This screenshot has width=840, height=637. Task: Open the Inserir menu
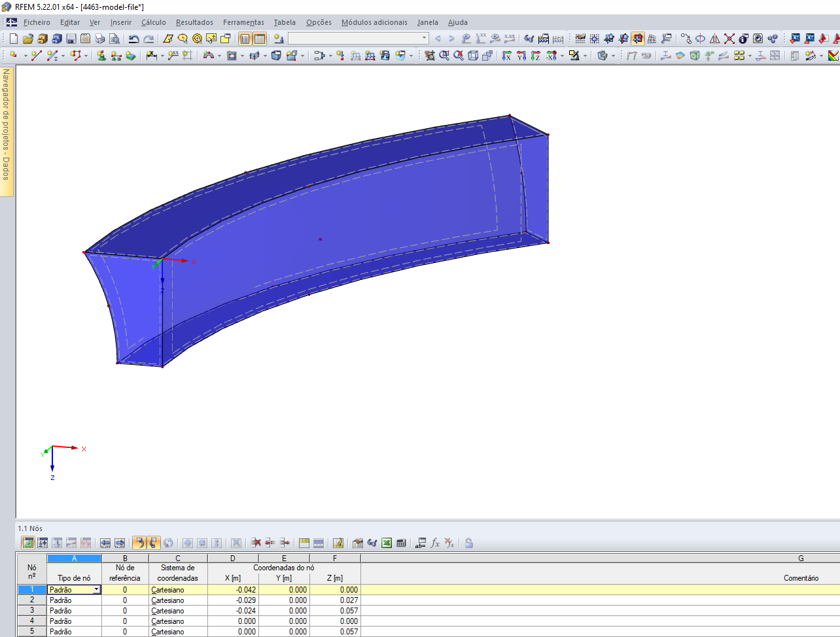(121, 22)
